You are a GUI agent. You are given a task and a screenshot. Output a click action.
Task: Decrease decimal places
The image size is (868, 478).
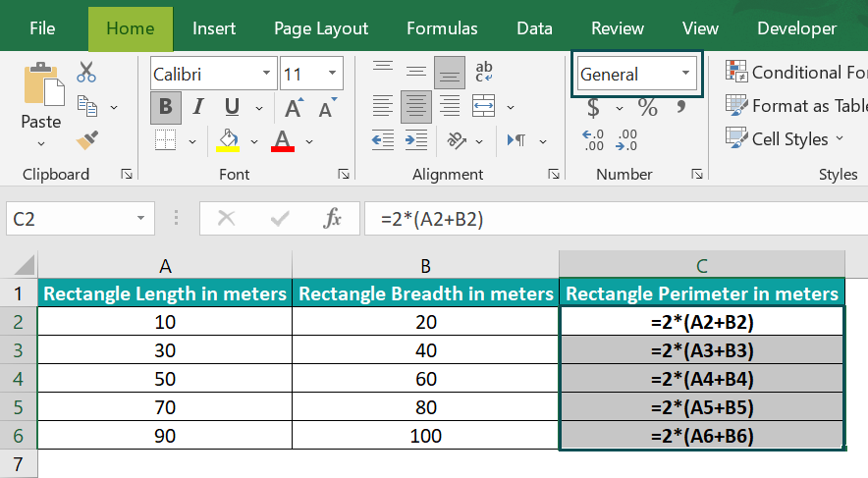626,140
